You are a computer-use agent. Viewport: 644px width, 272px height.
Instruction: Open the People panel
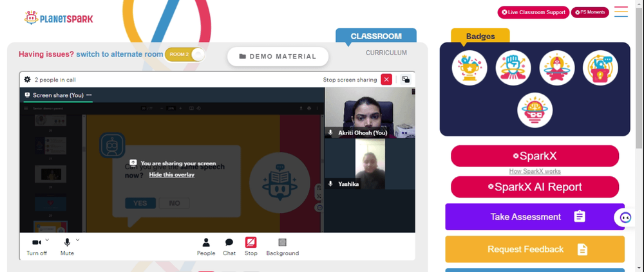[x=206, y=246]
